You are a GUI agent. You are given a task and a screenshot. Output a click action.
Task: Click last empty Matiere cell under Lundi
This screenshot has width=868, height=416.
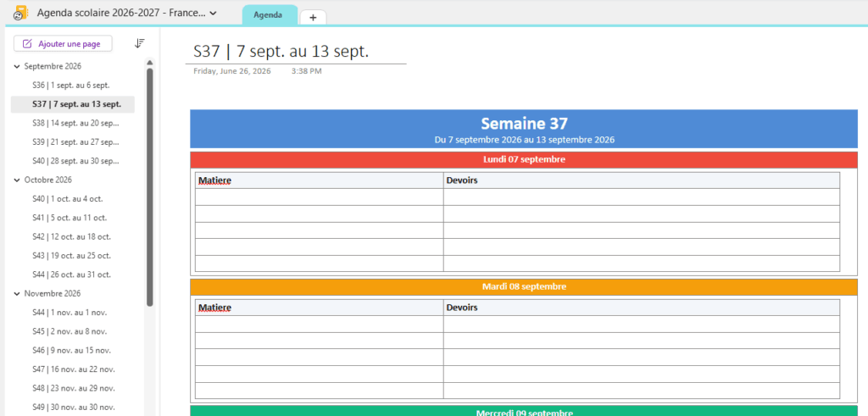point(320,263)
